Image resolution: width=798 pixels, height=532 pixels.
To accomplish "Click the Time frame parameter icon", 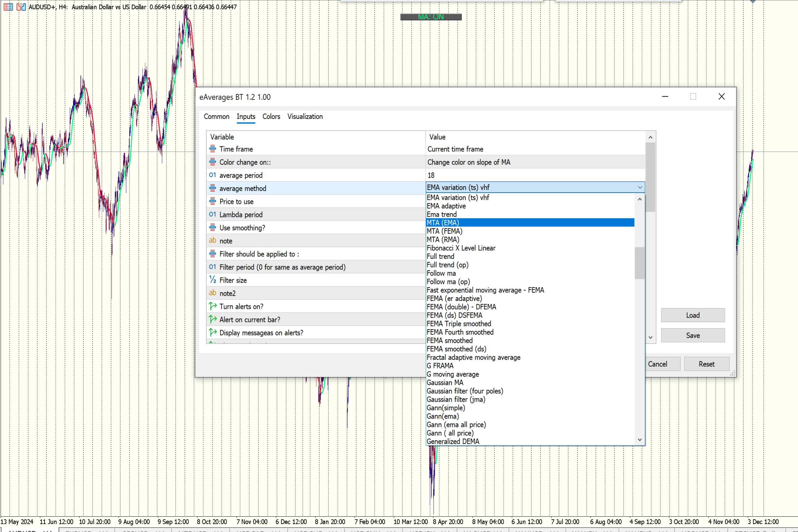I will pyautogui.click(x=212, y=149).
